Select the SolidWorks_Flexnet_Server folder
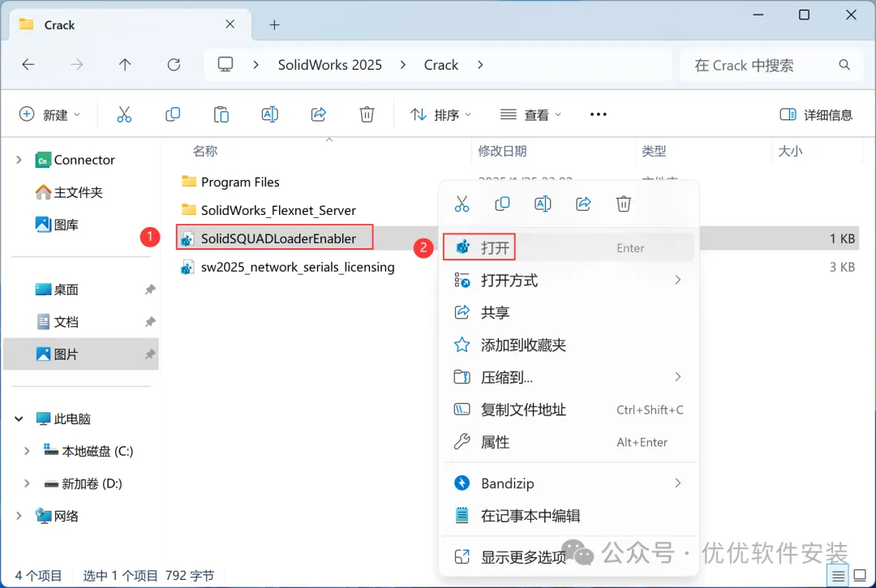 click(268, 211)
